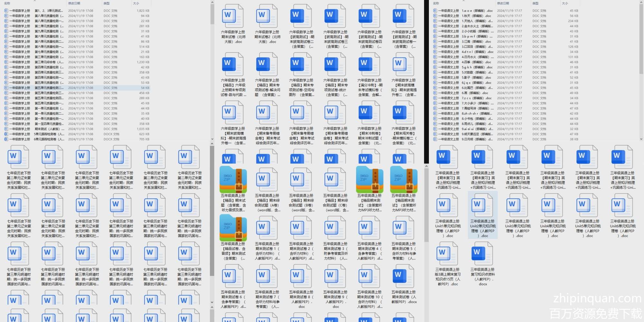Sort right file list by 类型 column
Screen dimensions: 644x322
(x=535, y=3)
